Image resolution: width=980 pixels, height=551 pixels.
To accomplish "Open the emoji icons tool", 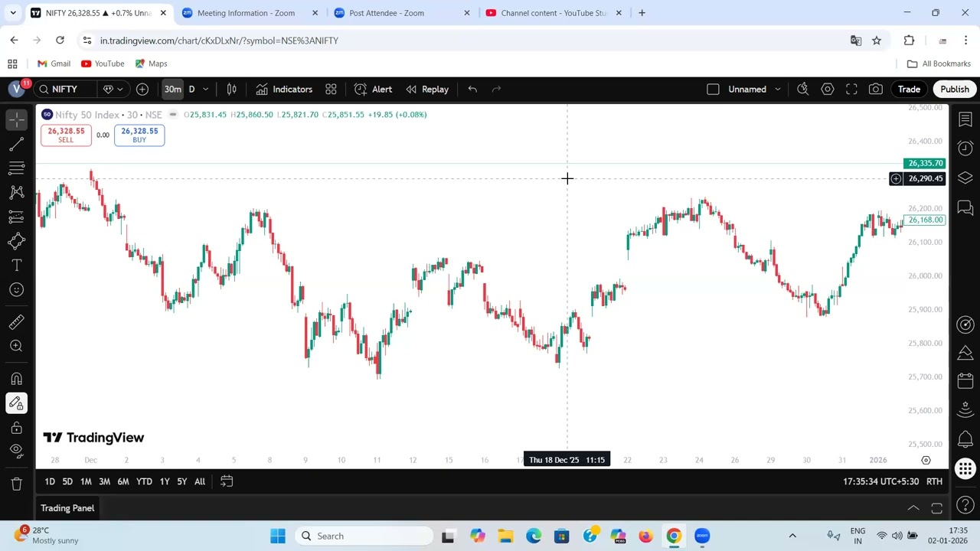I will point(16,290).
